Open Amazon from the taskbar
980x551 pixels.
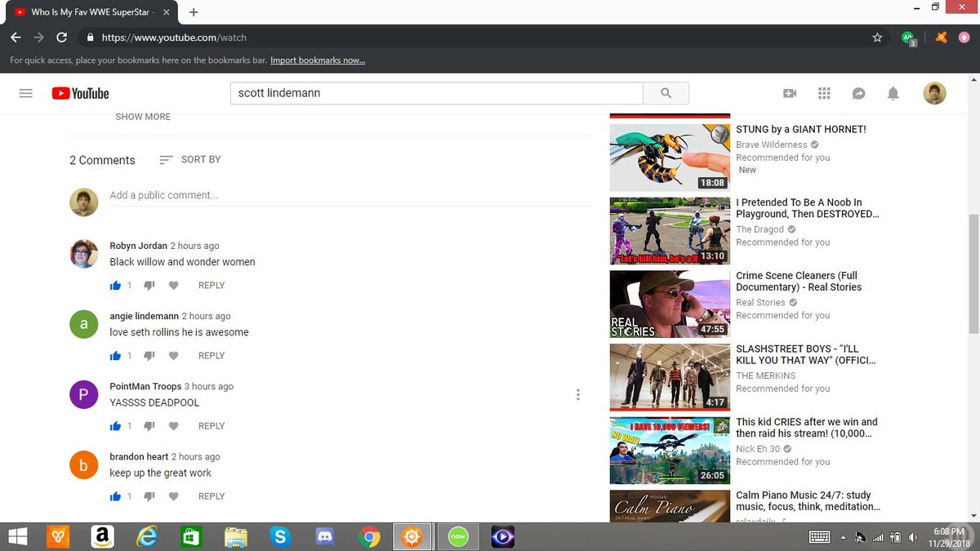point(102,536)
